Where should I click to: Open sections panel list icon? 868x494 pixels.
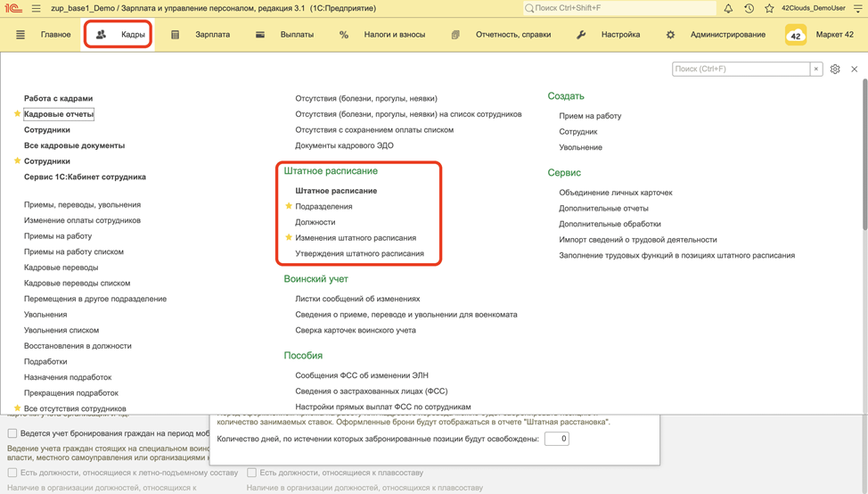point(20,35)
